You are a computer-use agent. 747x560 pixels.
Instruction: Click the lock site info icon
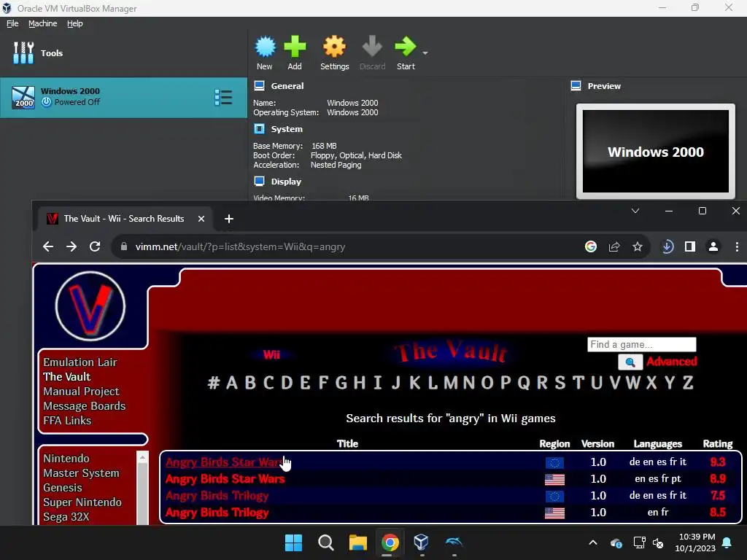pyautogui.click(x=124, y=246)
